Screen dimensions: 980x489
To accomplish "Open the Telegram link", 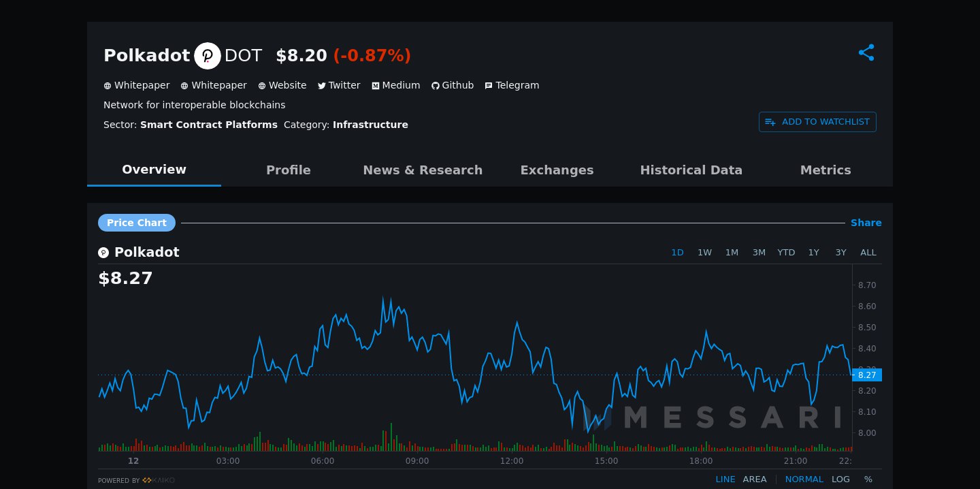I will pyautogui.click(x=517, y=85).
